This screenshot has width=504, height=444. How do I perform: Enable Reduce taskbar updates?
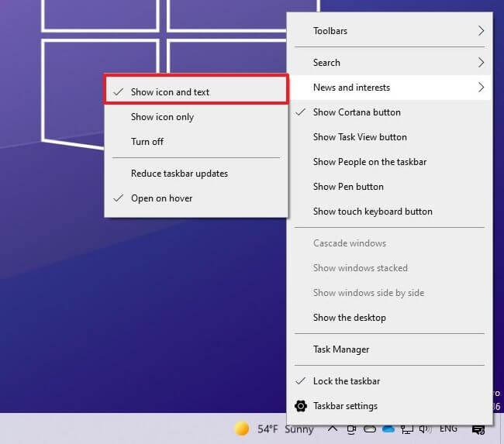click(x=179, y=174)
